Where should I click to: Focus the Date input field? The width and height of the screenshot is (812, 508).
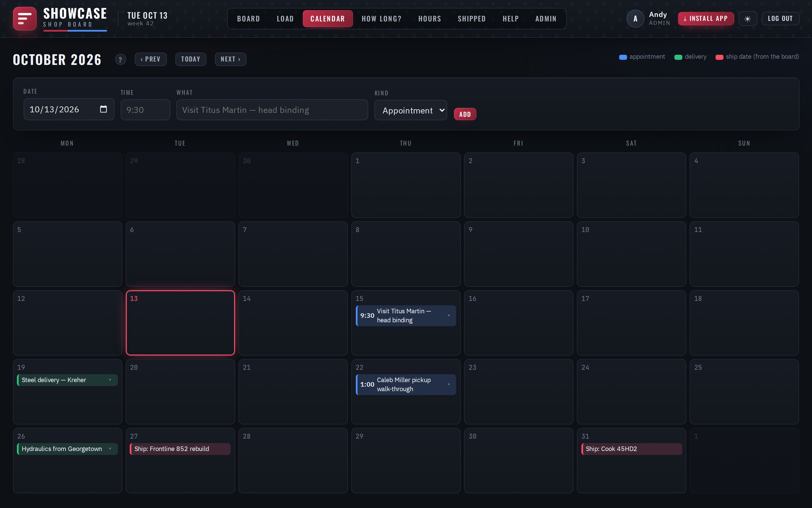point(69,109)
